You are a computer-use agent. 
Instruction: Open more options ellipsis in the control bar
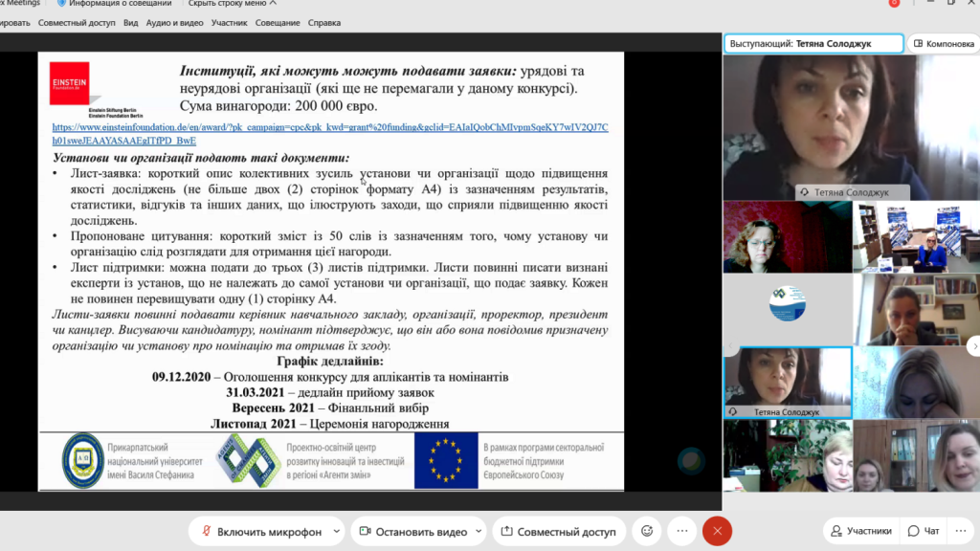coord(681,531)
